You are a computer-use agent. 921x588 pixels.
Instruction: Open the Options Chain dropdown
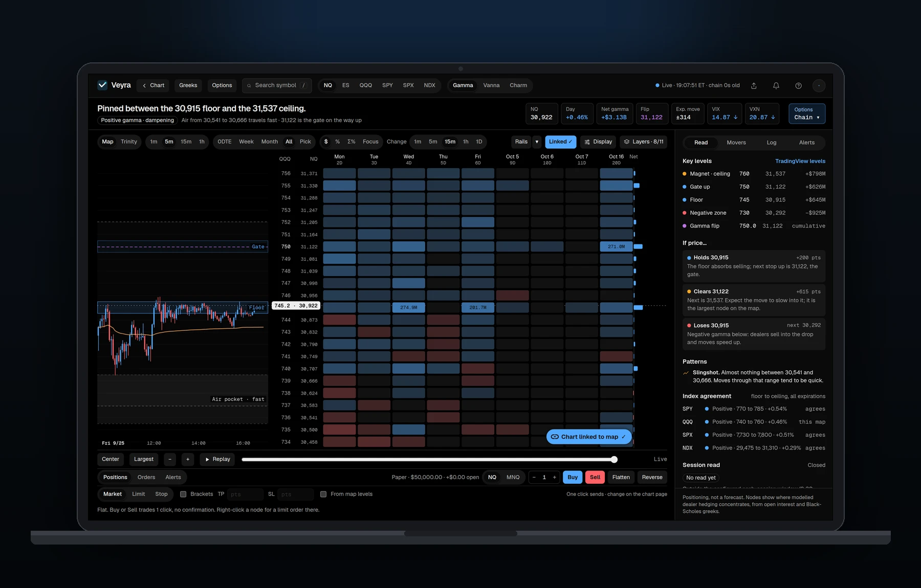[x=807, y=114]
